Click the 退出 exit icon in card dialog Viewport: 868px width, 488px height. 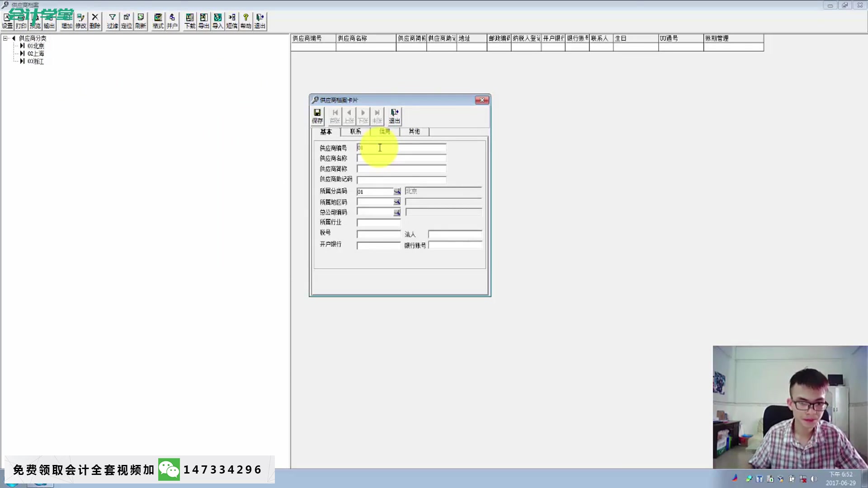pos(394,116)
